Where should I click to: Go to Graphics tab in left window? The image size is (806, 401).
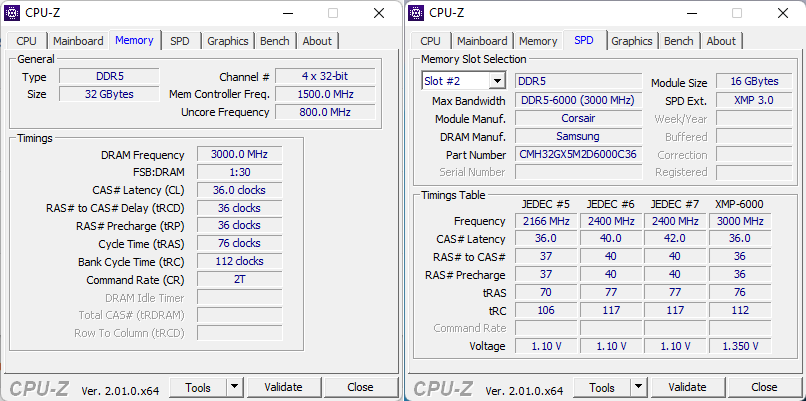pos(227,41)
